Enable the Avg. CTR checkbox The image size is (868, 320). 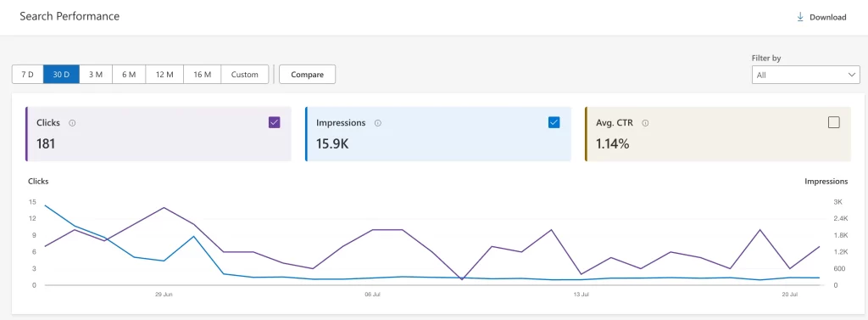[834, 122]
